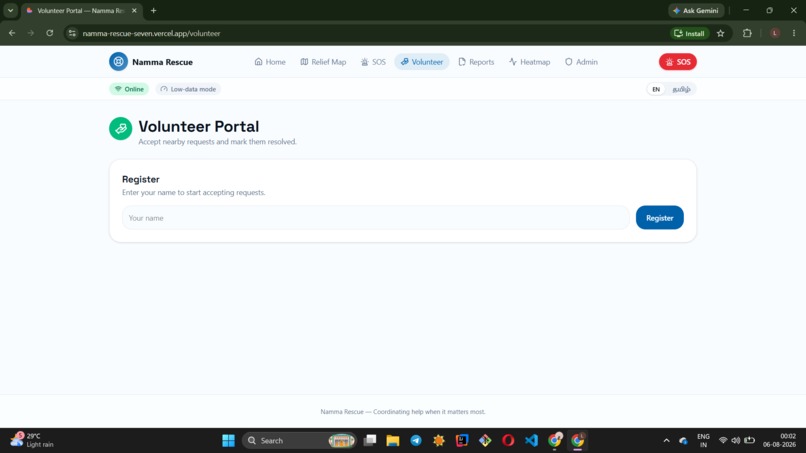Click the Online status badge
Screen dimensions: 806x453
click(x=129, y=89)
